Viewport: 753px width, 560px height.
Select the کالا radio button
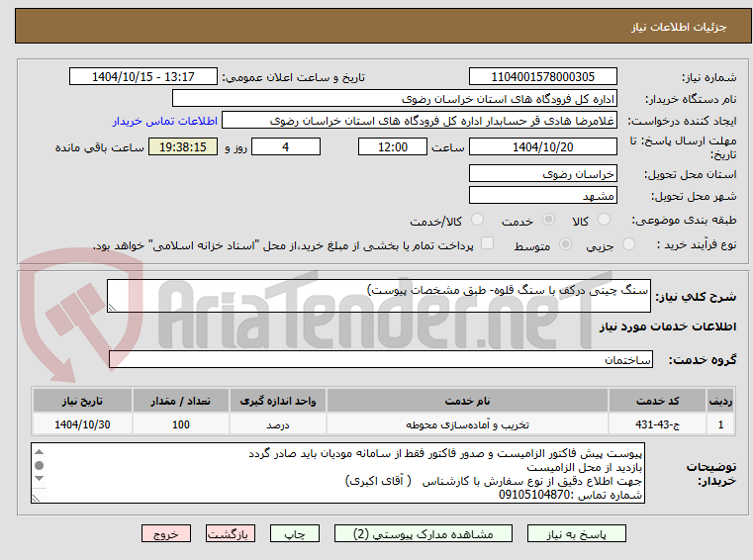pos(604,220)
